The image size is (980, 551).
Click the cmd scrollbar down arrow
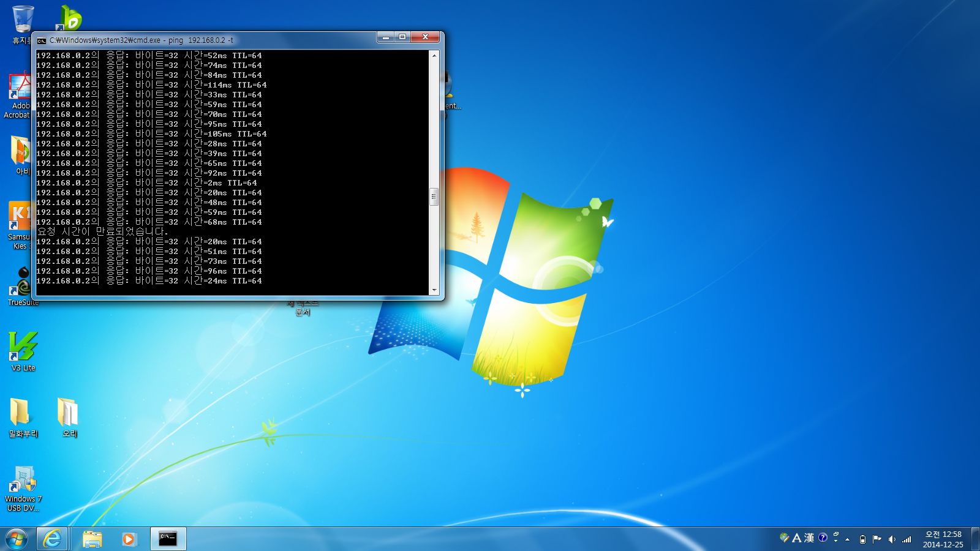[434, 290]
